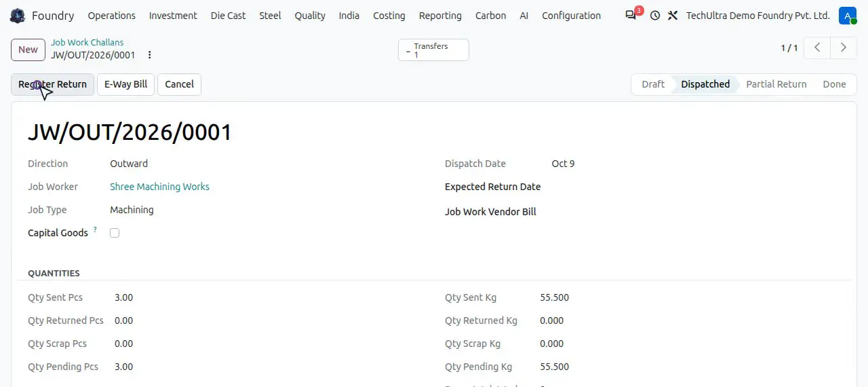Open the Steel menu
This screenshot has height=387, width=868.
click(x=270, y=16)
